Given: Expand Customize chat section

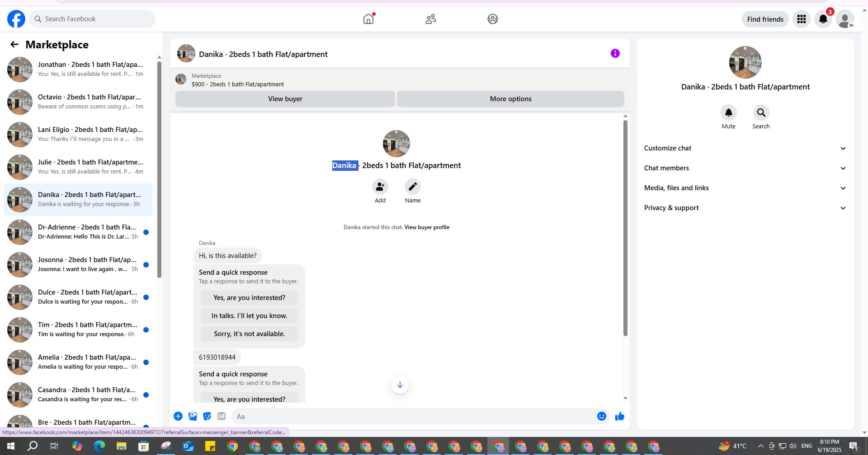Looking at the screenshot, I should point(745,148).
